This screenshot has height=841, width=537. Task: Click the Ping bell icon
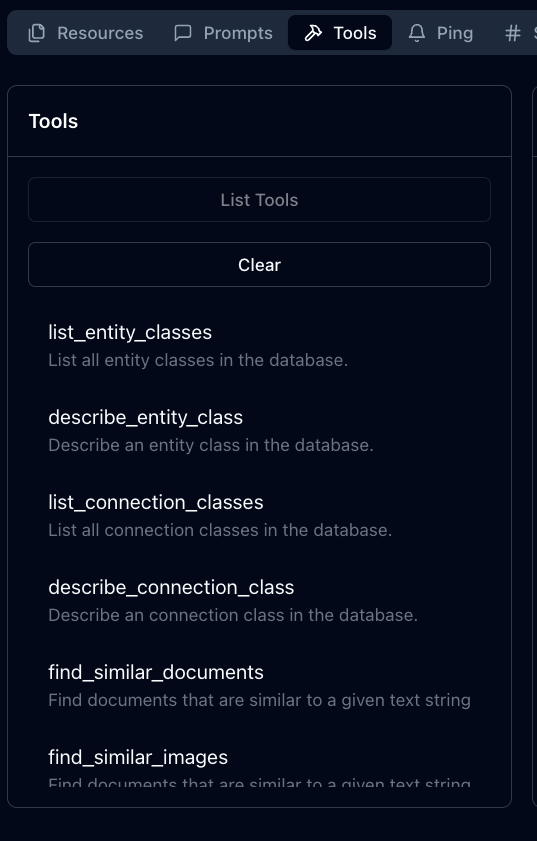coord(417,33)
